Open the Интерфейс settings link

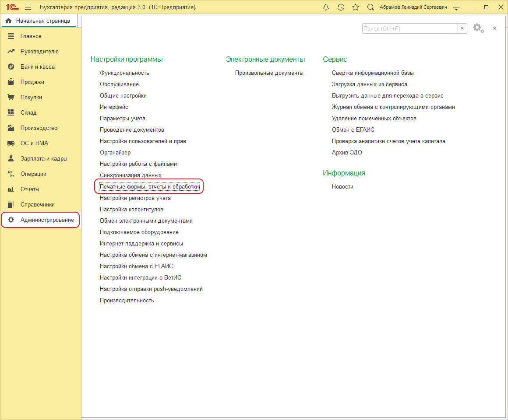[x=114, y=107]
